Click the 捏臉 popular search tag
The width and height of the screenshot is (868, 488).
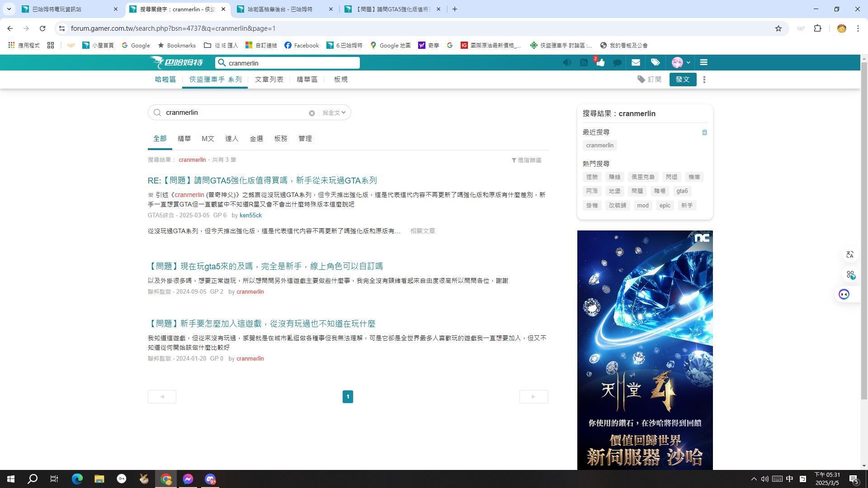(592, 177)
